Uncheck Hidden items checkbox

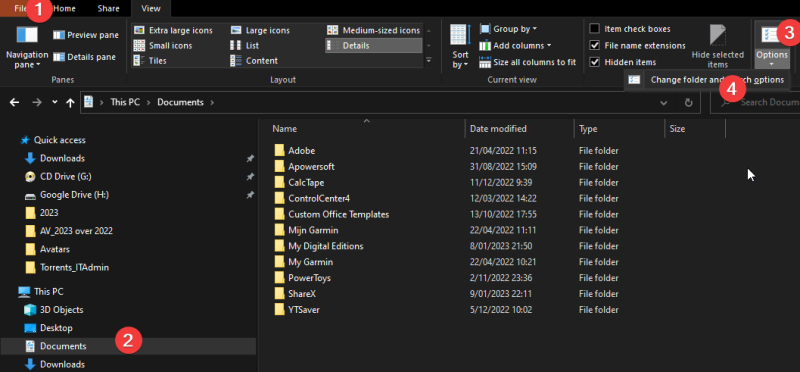pyautogui.click(x=622, y=62)
